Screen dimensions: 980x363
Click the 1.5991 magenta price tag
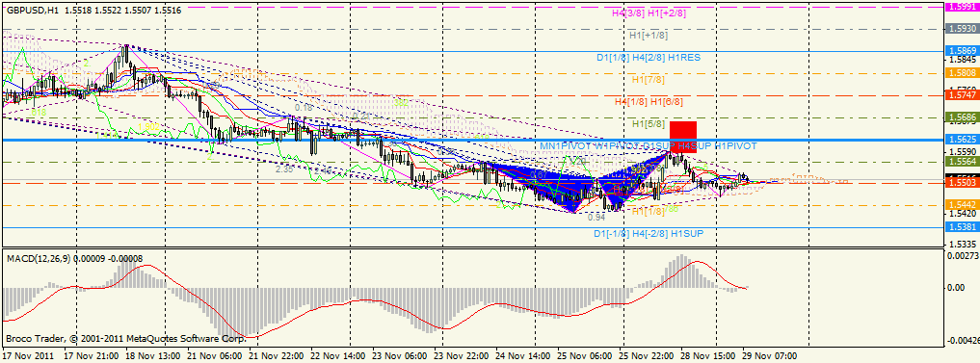pos(963,7)
